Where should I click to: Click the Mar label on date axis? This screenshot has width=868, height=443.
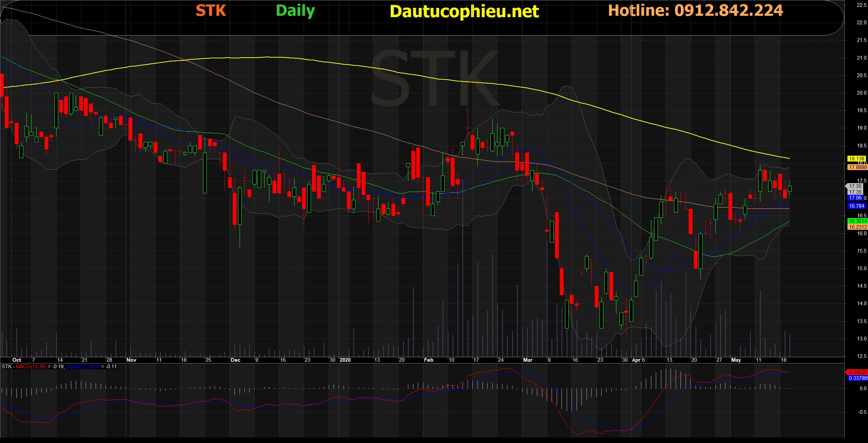pos(528,360)
